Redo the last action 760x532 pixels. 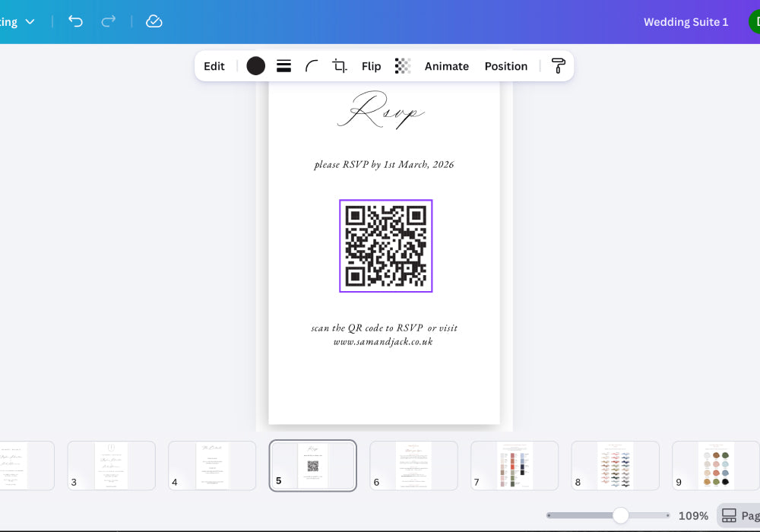coord(109,21)
